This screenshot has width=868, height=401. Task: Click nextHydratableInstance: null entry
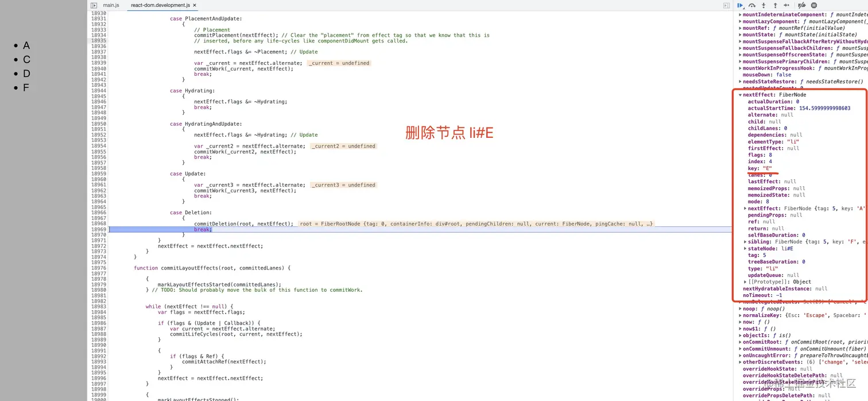click(x=785, y=288)
